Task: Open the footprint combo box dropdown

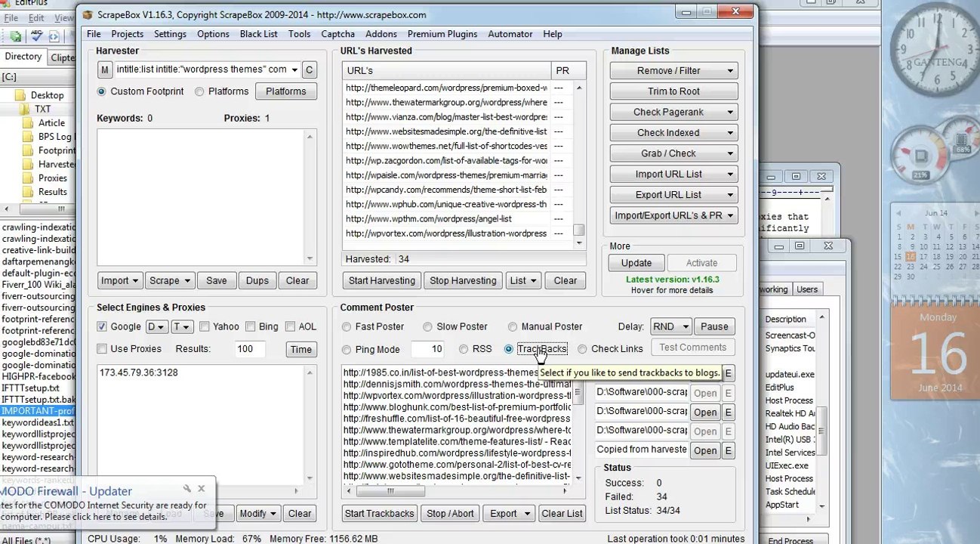Action: pos(294,70)
